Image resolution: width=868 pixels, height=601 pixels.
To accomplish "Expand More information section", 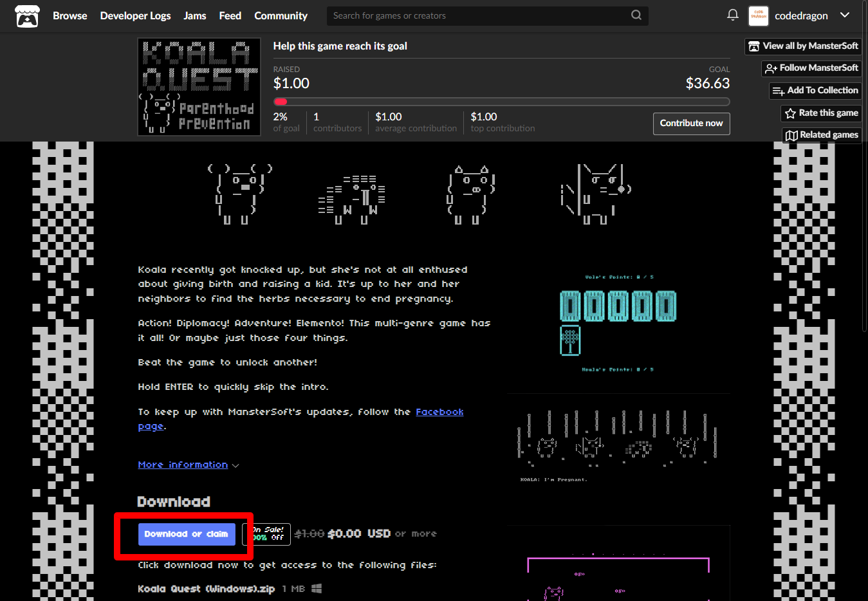I will (x=189, y=465).
